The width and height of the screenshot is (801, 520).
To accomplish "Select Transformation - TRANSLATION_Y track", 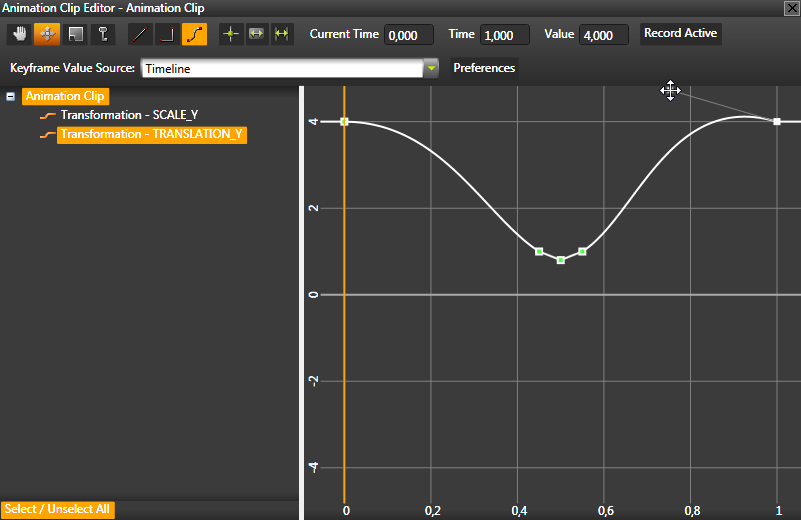I will point(152,134).
